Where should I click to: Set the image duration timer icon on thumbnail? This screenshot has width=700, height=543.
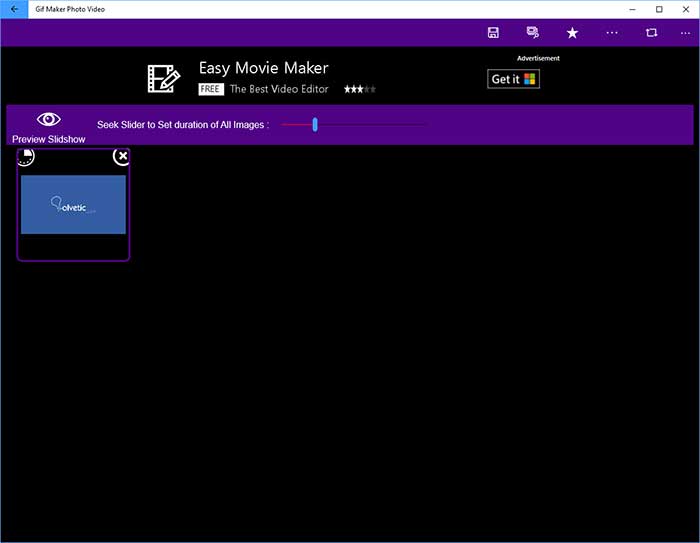(25, 157)
